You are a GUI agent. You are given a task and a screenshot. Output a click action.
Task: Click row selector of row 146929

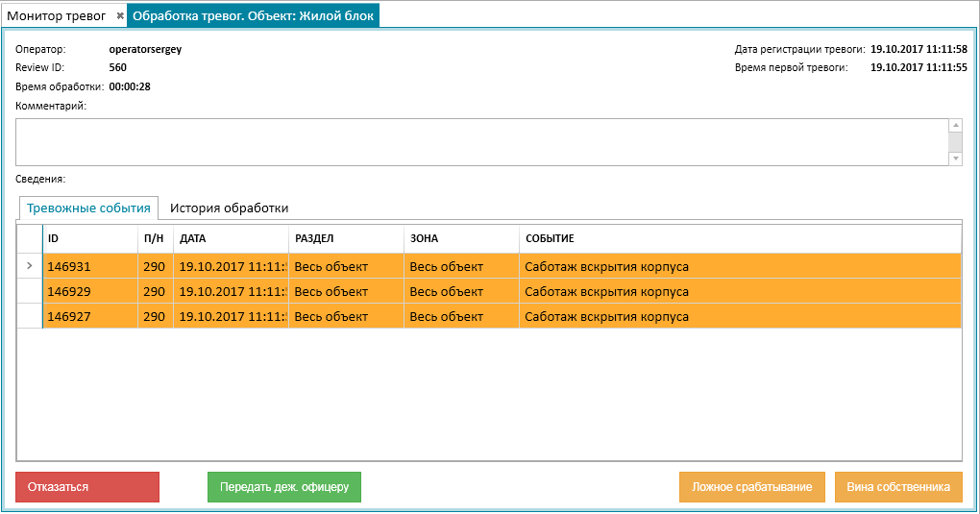tap(30, 291)
